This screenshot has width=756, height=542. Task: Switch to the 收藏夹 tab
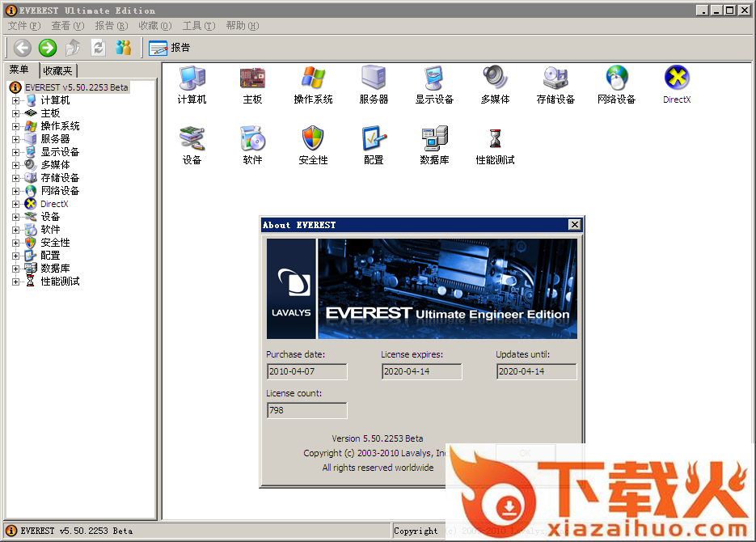click(58, 71)
